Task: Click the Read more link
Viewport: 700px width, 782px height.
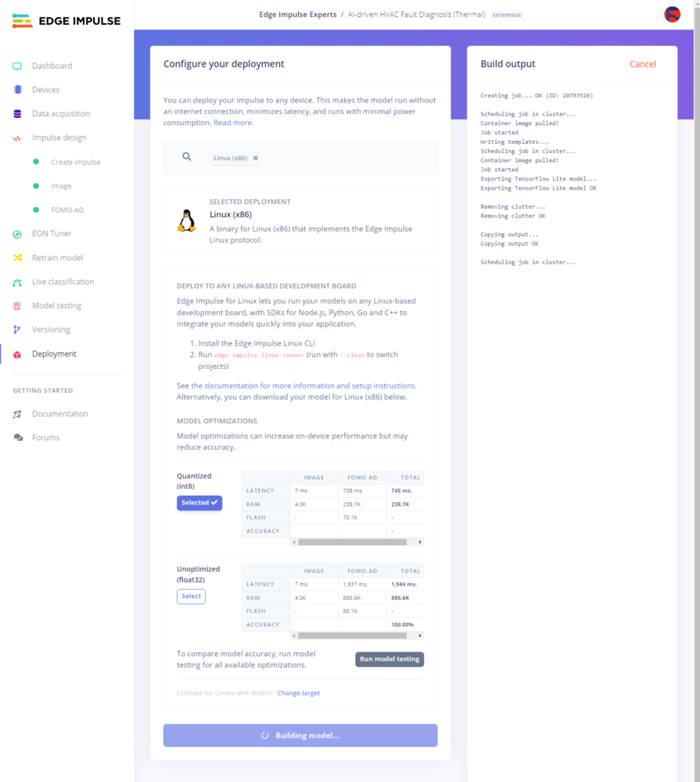Action: (x=232, y=123)
